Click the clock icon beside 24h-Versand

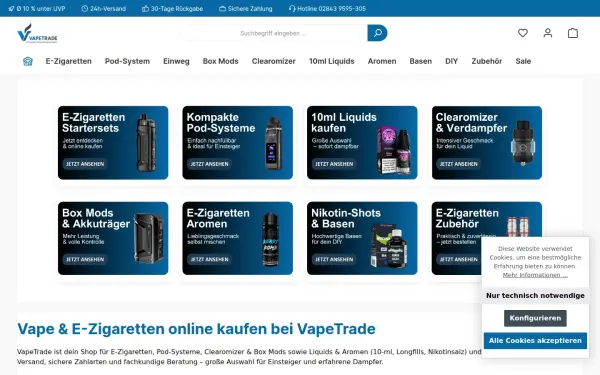85,8
